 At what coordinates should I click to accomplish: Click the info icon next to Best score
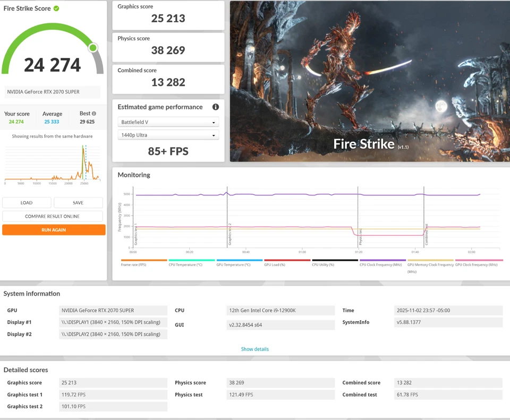click(x=94, y=114)
